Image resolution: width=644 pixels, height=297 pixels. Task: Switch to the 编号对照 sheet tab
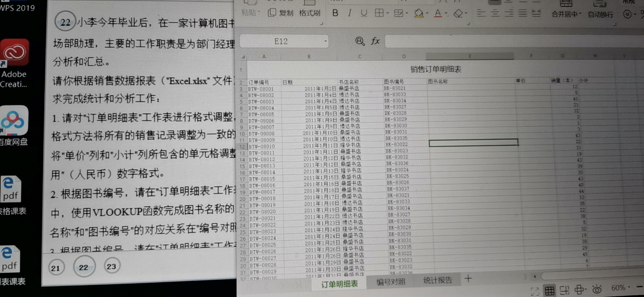pos(390,282)
